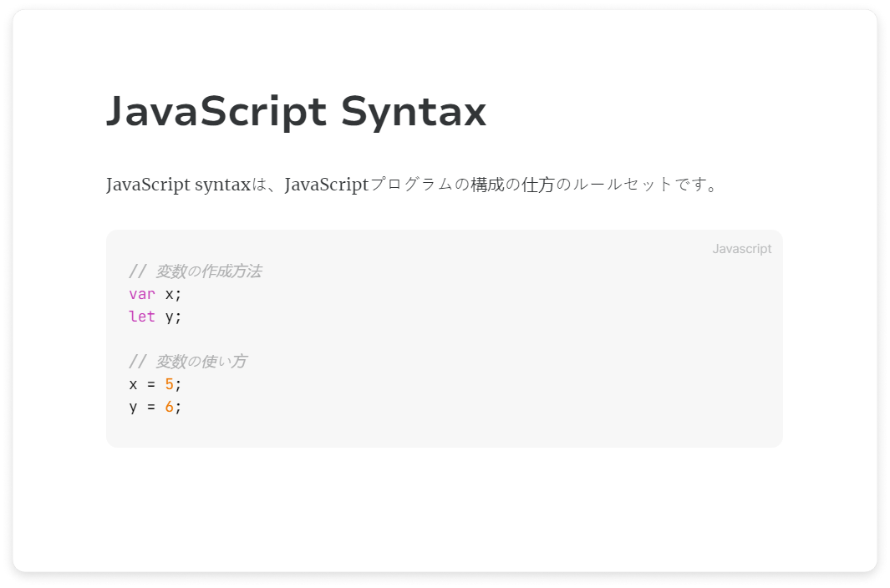Click the code line y = 6;
This screenshot has height=588, width=890.
coord(155,407)
